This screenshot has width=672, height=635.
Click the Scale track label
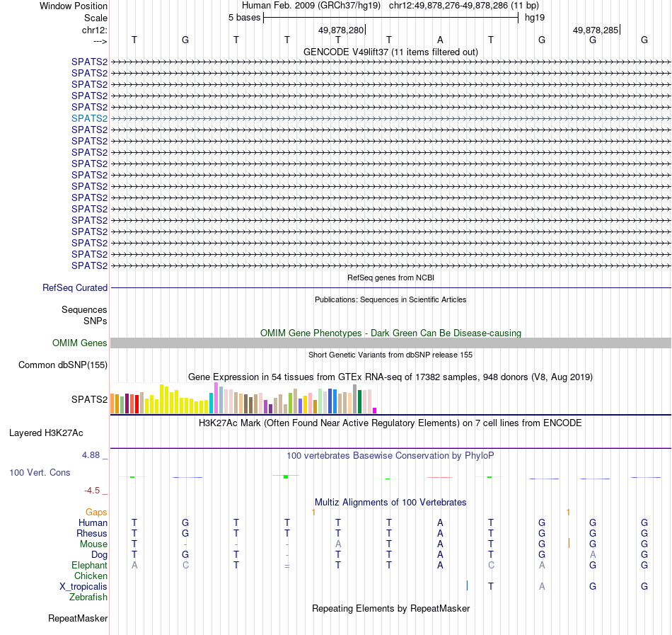click(x=95, y=18)
